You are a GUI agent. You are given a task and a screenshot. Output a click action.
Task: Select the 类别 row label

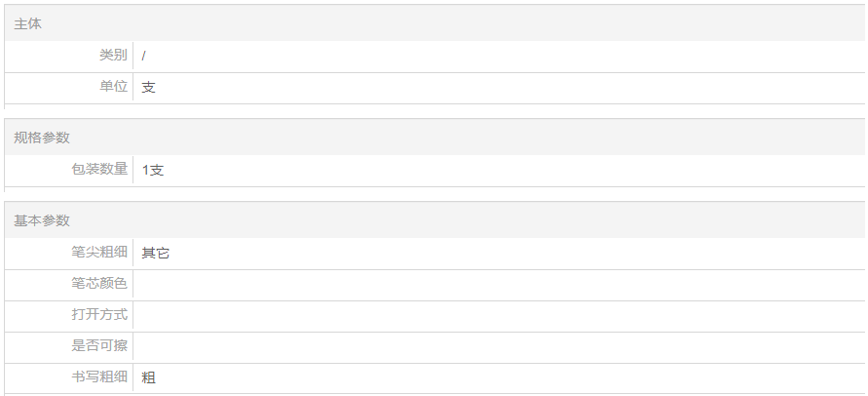(113, 56)
